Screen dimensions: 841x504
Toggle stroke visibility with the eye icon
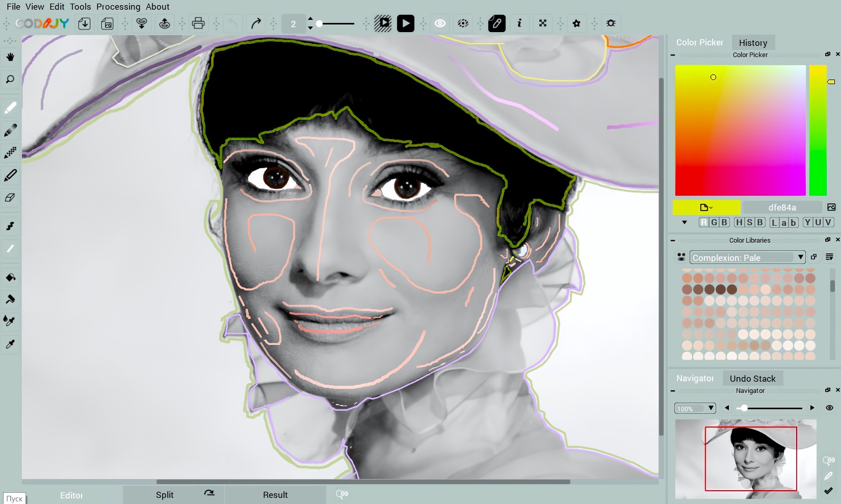[440, 23]
